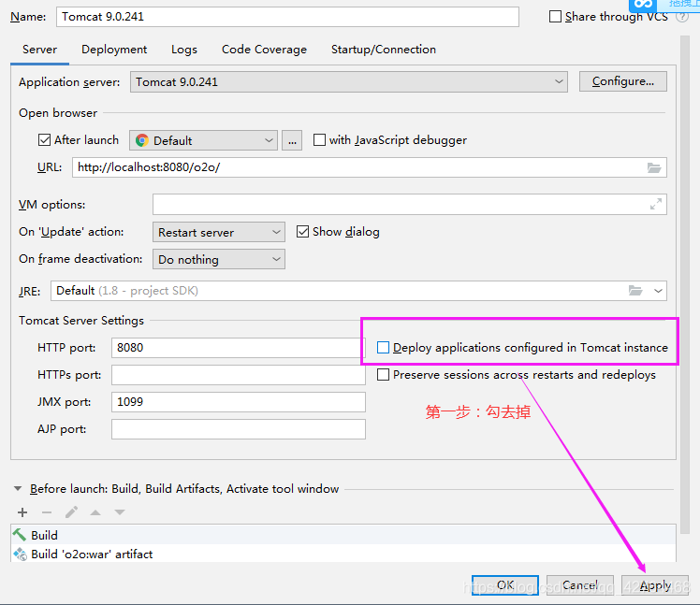Switch to the Deployment tab
Viewport: 700px width, 605px height.
[x=114, y=49]
